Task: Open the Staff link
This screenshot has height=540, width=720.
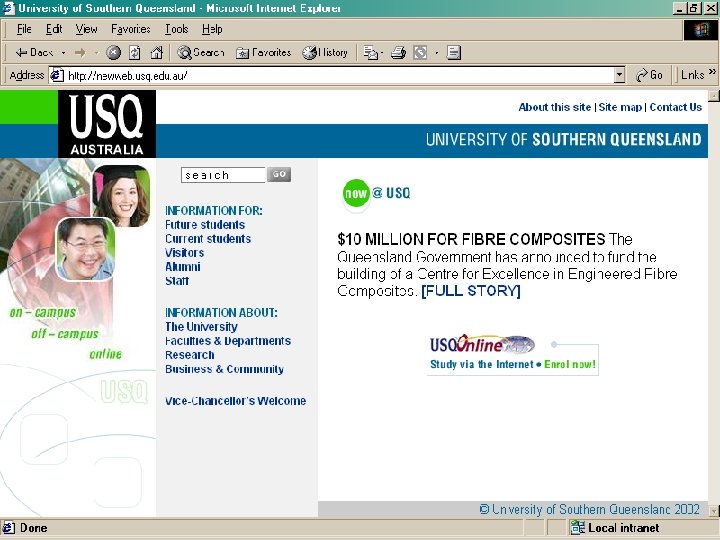Action: click(x=177, y=281)
